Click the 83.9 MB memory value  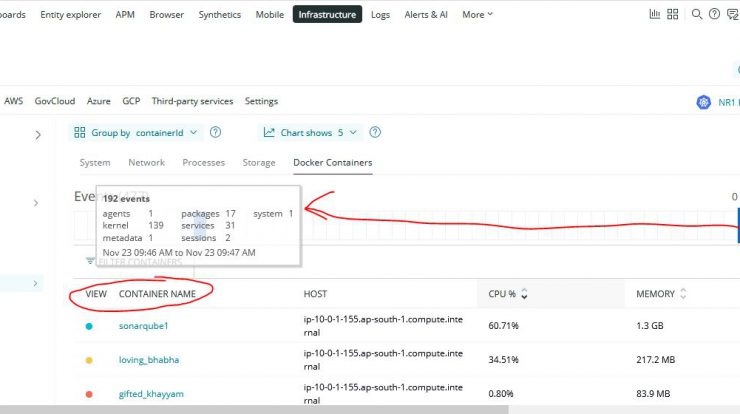coord(653,394)
